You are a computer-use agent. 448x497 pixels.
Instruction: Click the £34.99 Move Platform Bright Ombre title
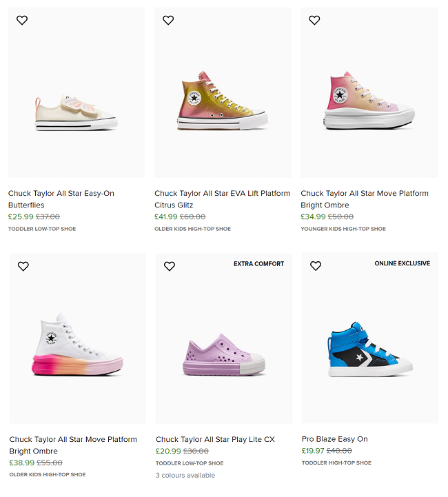pyautogui.click(x=364, y=199)
